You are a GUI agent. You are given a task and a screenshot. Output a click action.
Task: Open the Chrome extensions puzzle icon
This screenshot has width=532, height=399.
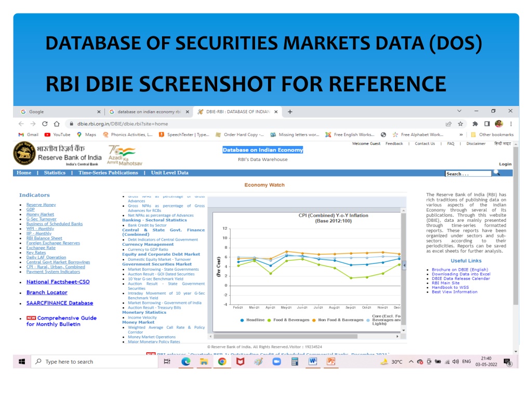click(475, 124)
